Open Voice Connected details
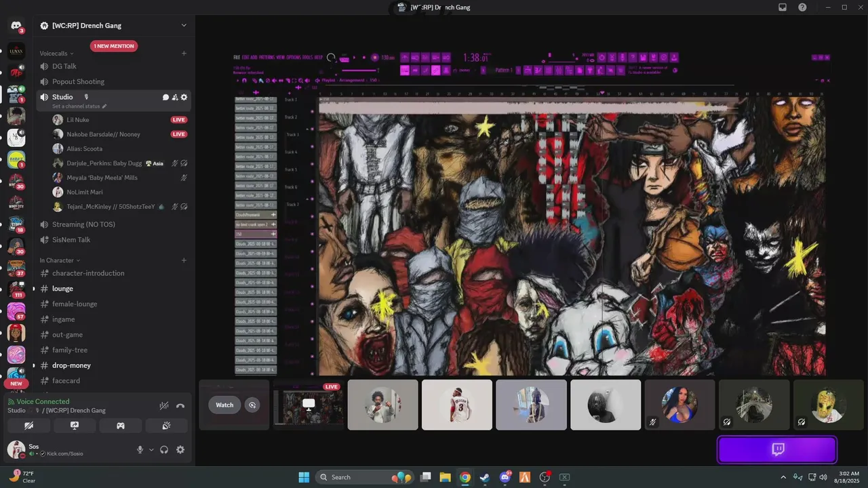 [x=43, y=402]
